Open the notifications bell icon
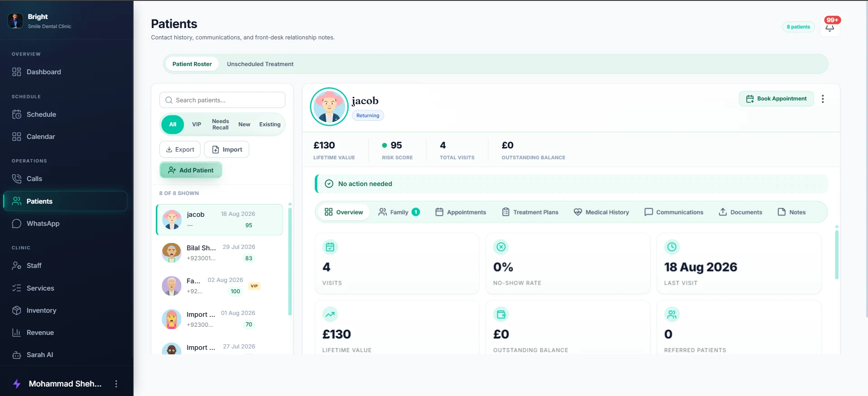 (x=829, y=27)
